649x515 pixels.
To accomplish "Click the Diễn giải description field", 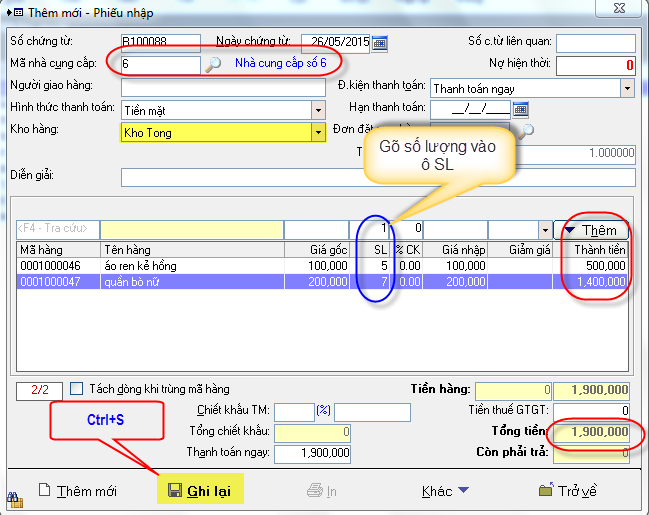I will point(378,177).
